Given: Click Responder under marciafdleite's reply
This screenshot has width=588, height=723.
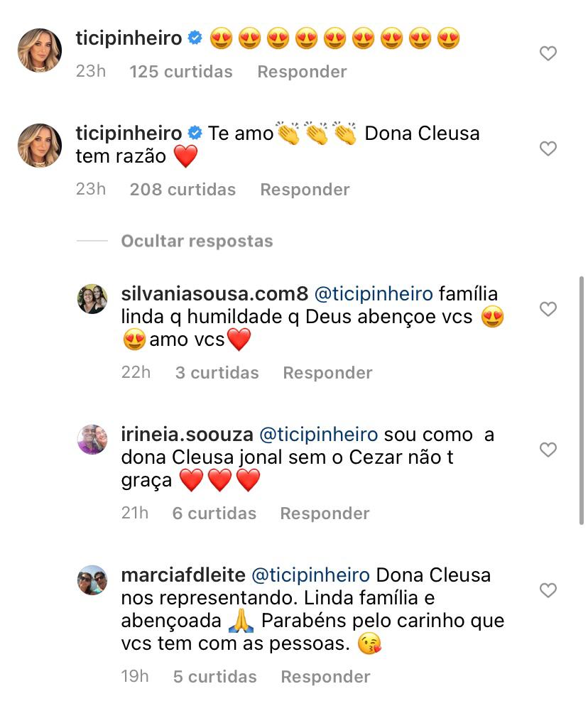Looking at the screenshot, I should click(x=325, y=677).
